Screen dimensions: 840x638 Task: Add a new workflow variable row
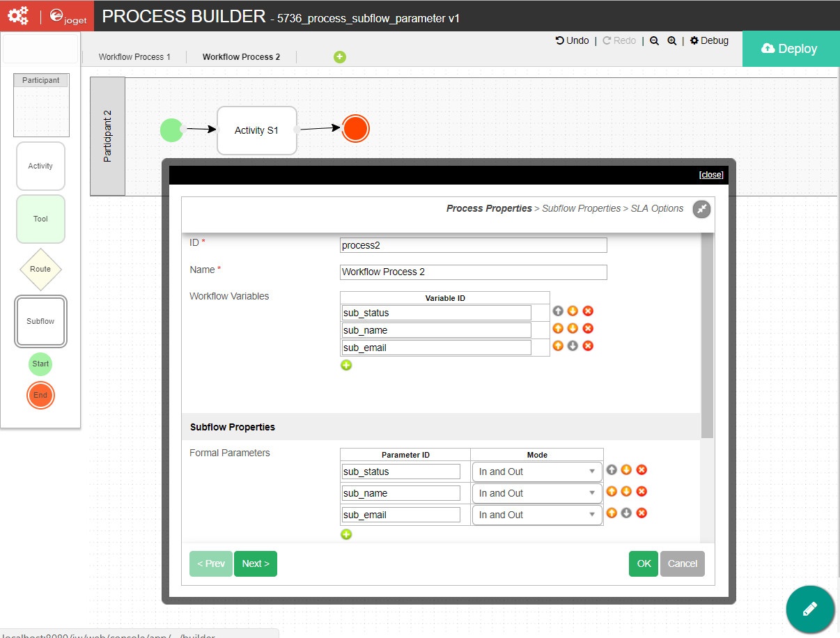tap(346, 365)
